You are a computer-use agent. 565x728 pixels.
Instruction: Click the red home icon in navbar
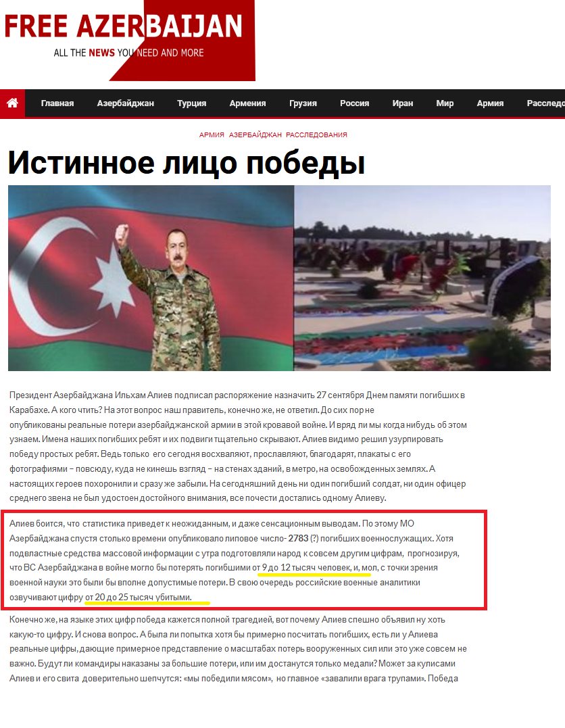12,103
